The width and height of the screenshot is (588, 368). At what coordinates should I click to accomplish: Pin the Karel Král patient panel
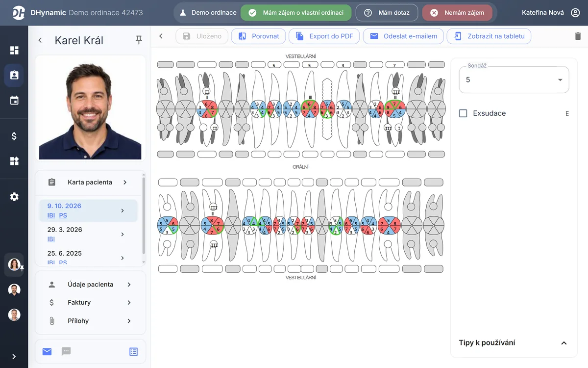tap(139, 40)
